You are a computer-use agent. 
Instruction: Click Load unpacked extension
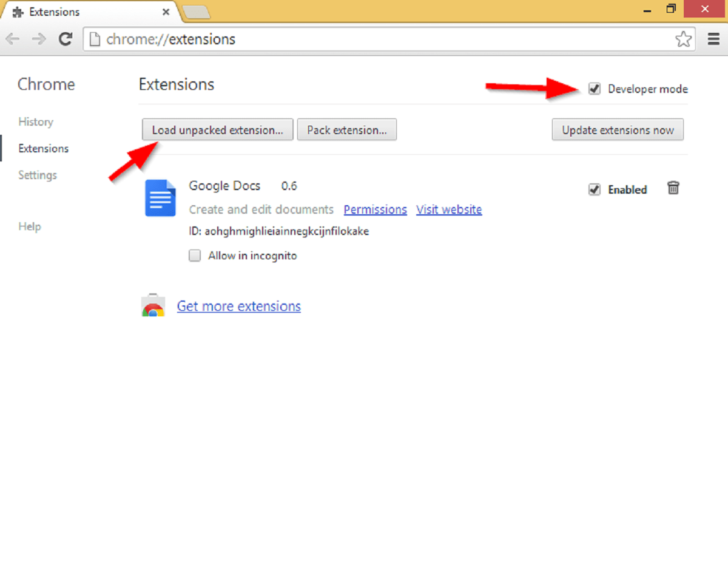(217, 129)
